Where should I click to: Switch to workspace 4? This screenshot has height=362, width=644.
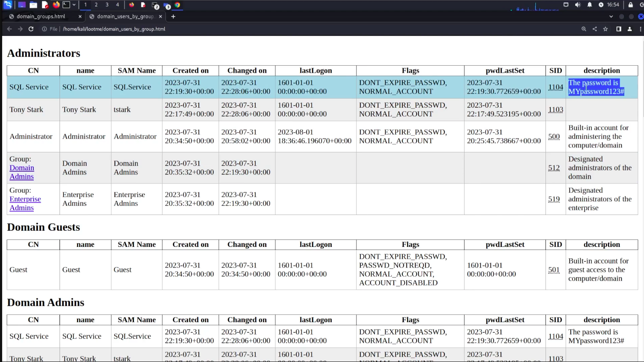coord(117,5)
